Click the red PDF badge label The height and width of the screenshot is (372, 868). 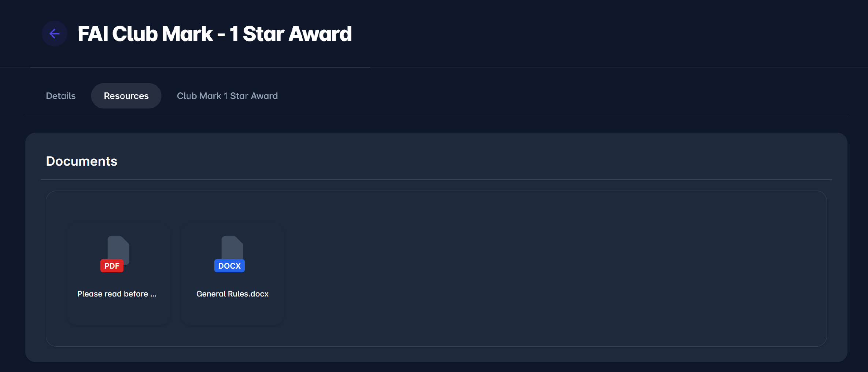(112, 266)
